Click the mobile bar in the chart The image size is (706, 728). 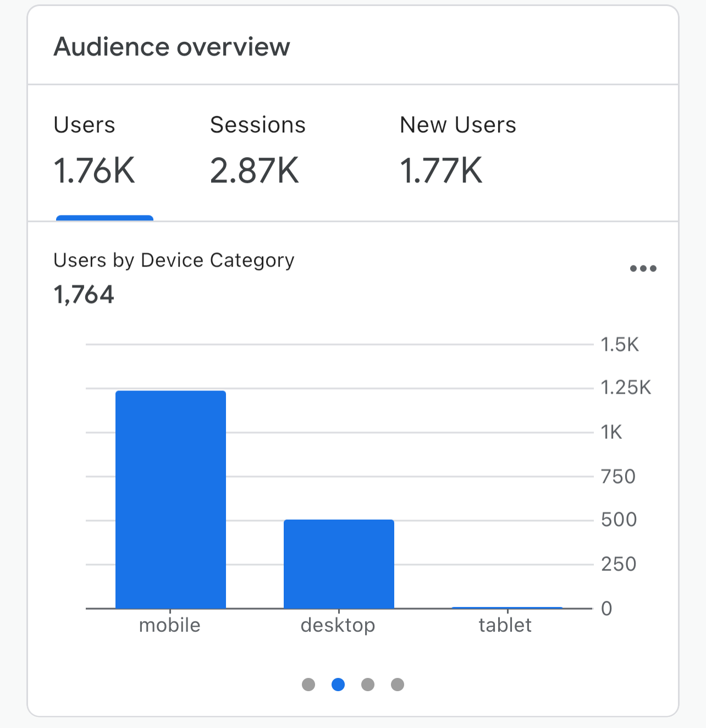170,499
